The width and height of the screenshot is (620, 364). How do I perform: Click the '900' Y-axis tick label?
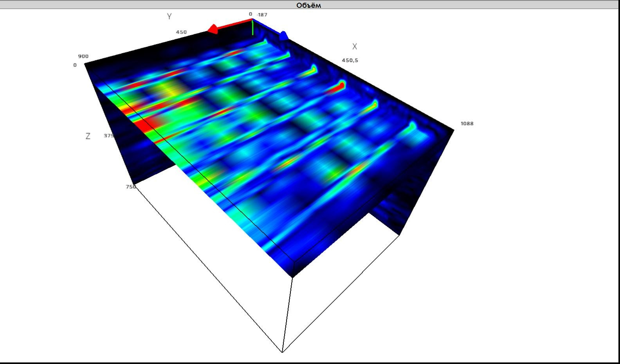[83, 56]
